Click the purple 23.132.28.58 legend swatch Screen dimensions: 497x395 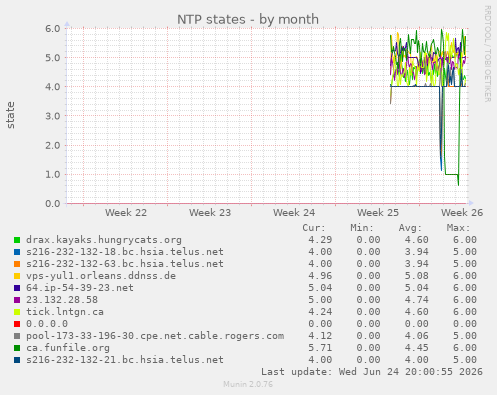pos(17,300)
